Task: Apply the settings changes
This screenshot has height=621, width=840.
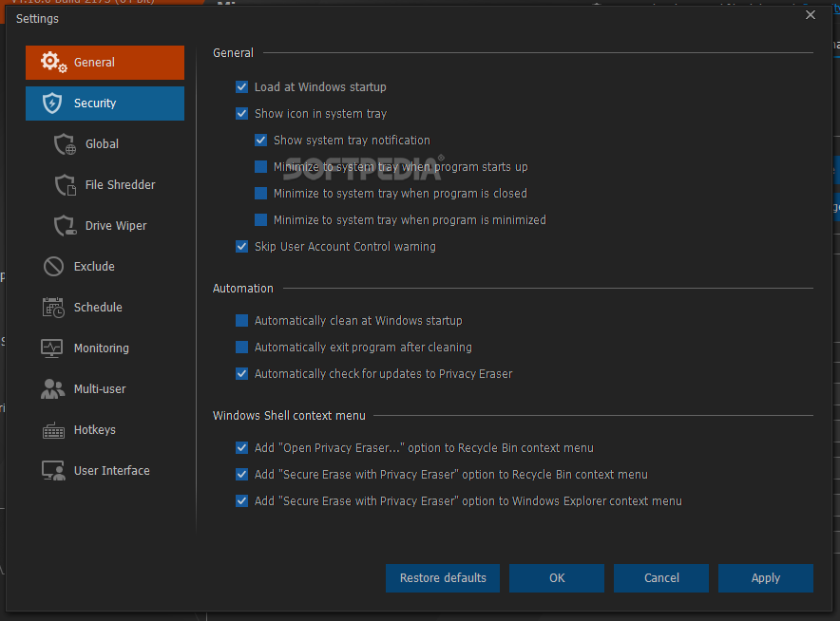Action: click(x=766, y=578)
